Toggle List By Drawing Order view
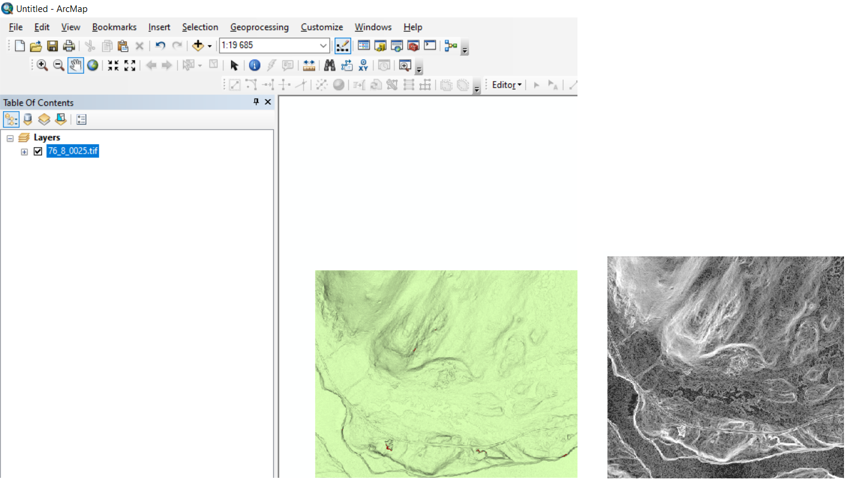 click(x=11, y=119)
